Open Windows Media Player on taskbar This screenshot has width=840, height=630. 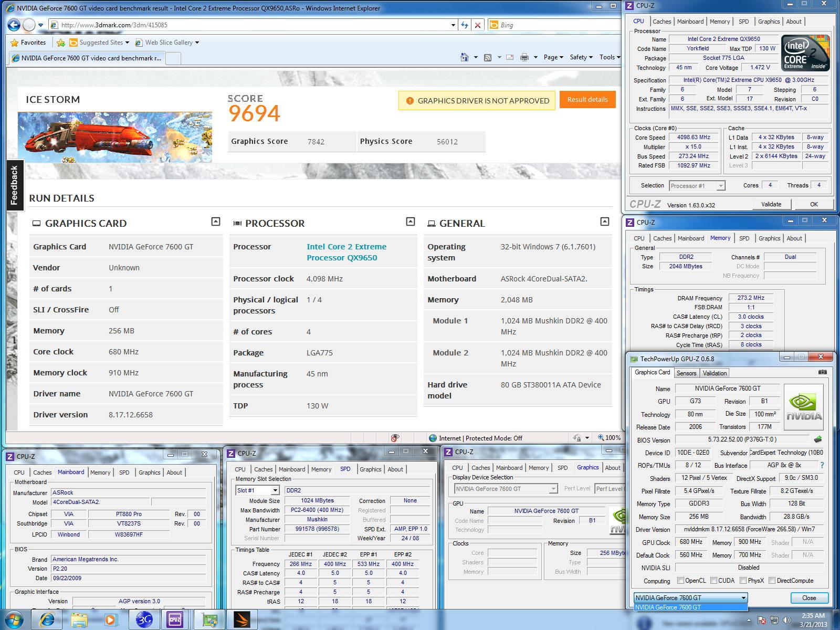(x=110, y=619)
